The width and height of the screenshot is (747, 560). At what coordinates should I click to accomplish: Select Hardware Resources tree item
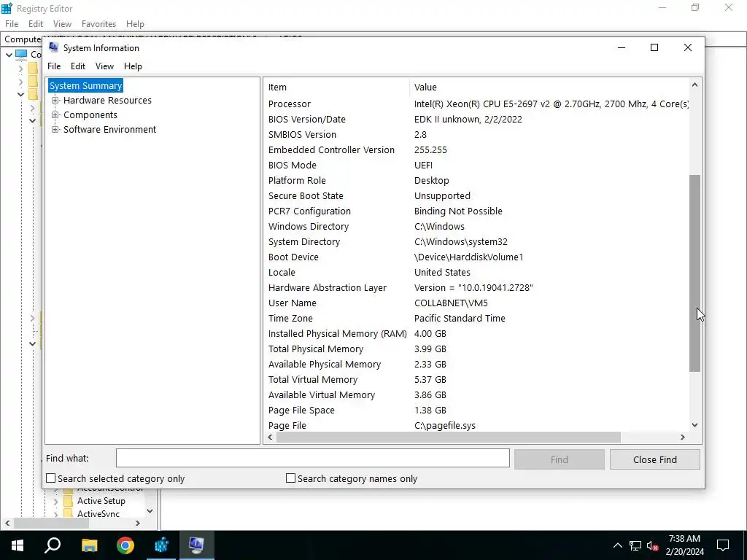click(108, 101)
